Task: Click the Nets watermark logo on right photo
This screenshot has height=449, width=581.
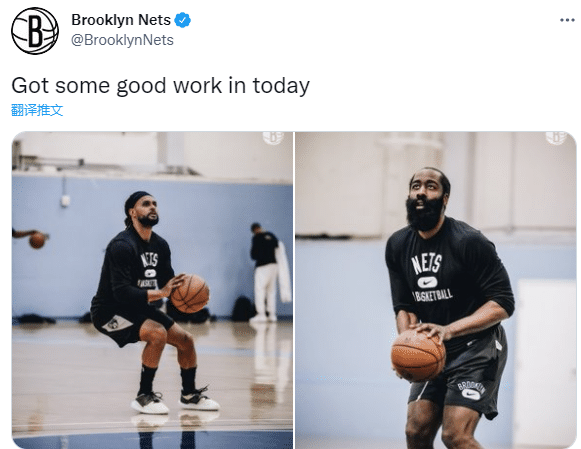Action: [x=556, y=138]
